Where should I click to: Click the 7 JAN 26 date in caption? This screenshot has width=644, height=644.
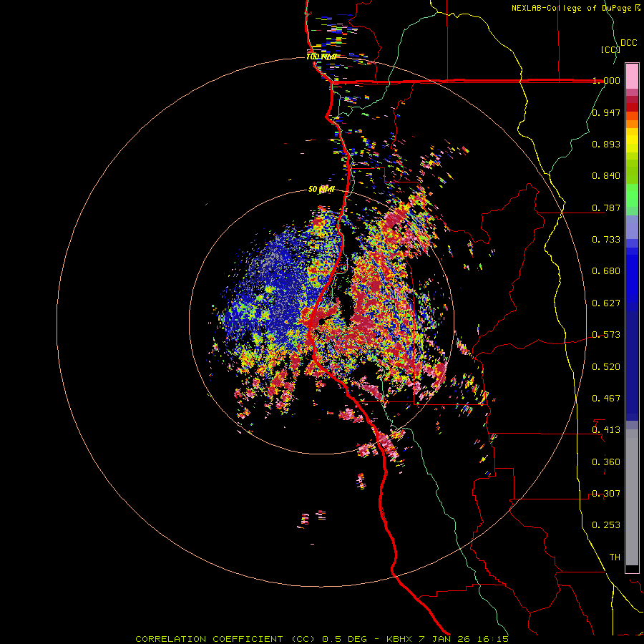click(445, 639)
